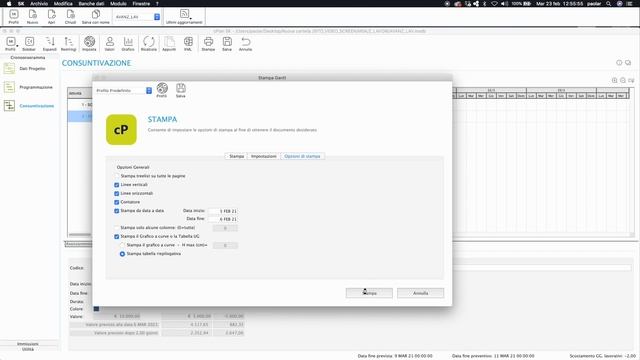
Task: Click the zoom out icon above Gantt
Action: point(623,80)
